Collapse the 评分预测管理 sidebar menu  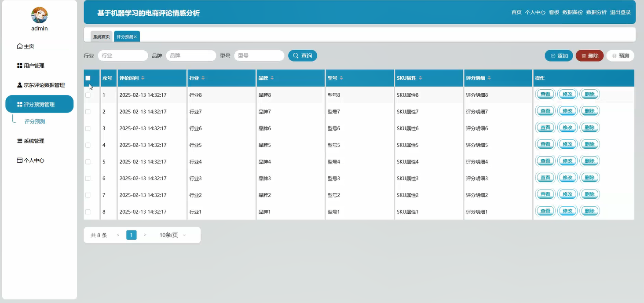click(39, 104)
